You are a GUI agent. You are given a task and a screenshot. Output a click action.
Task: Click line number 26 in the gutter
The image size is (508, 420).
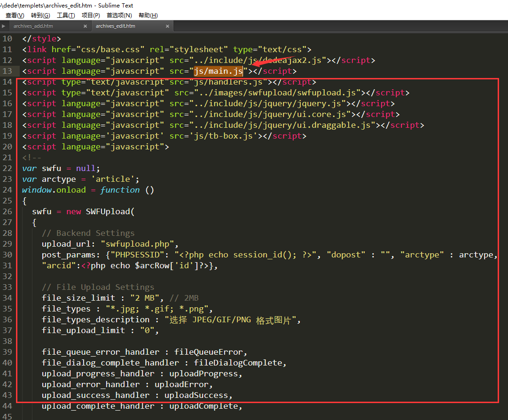tap(7, 212)
